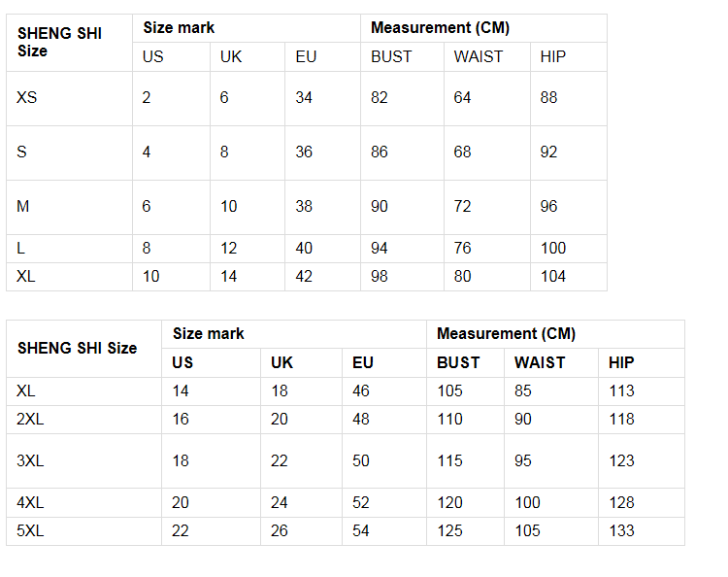Select the Measurement (CM) header in top table
This screenshot has height=577, width=728.
click(440, 28)
